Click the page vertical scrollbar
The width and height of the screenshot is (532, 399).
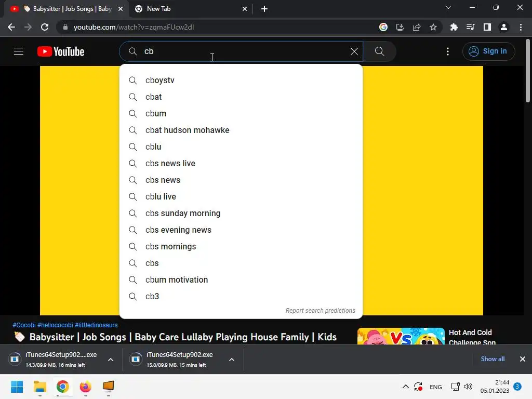point(528,71)
